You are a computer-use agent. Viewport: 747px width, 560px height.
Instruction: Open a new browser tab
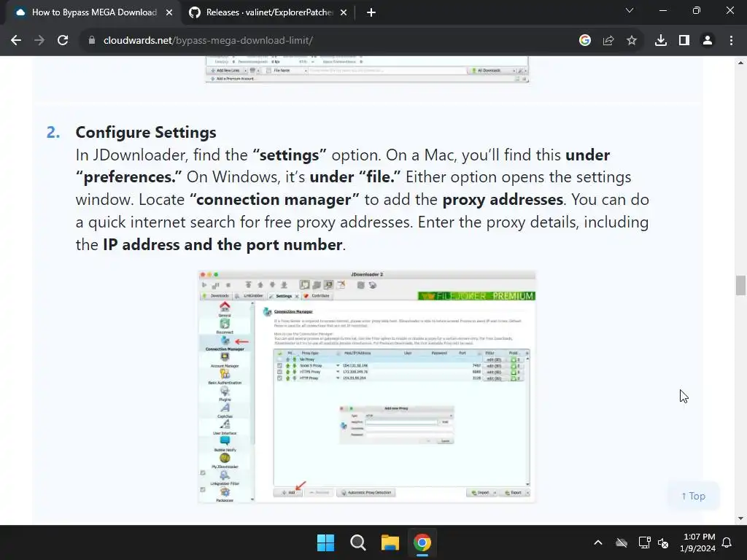click(371, 12)
